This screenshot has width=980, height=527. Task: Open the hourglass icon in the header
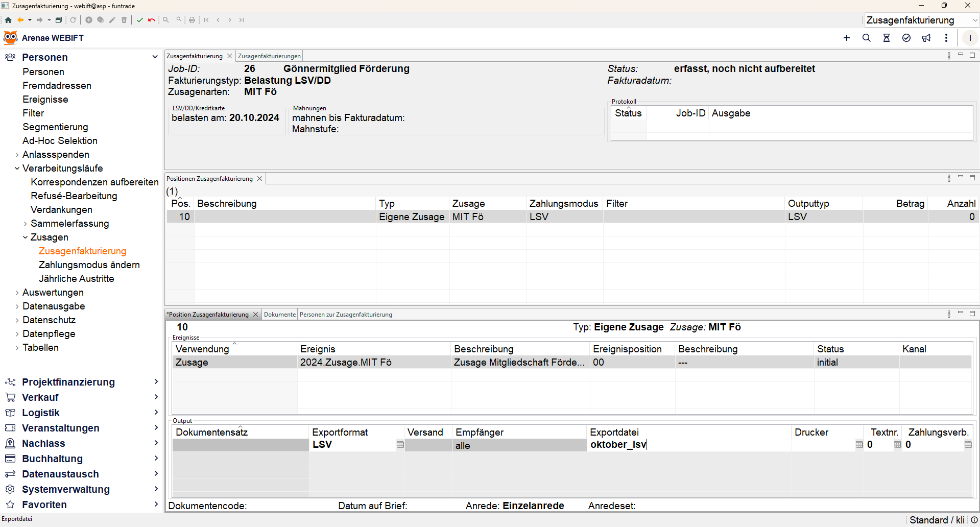coord(887,38)
